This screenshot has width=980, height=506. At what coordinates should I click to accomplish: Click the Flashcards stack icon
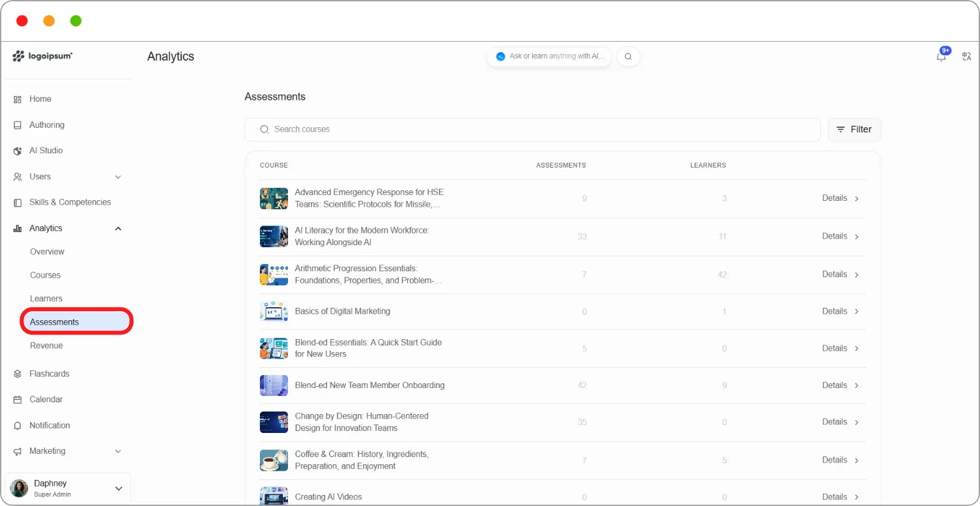(18, 374)
